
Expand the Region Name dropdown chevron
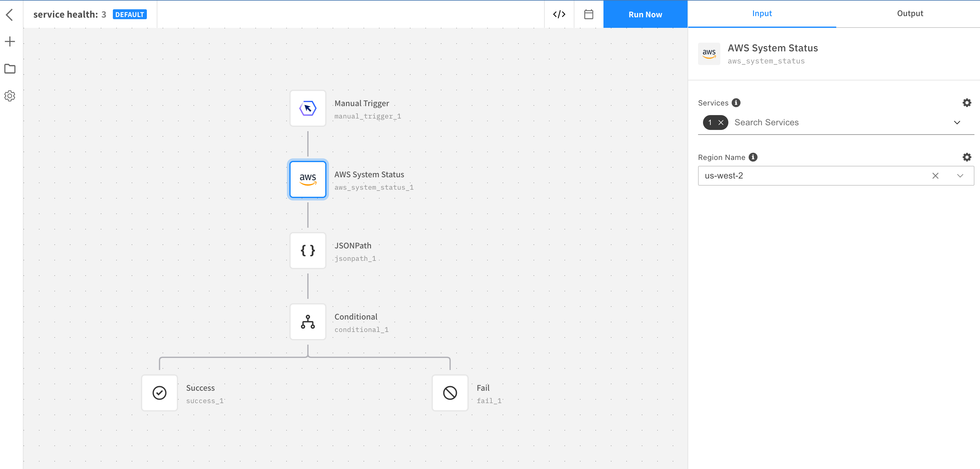(x=960, y=176)
